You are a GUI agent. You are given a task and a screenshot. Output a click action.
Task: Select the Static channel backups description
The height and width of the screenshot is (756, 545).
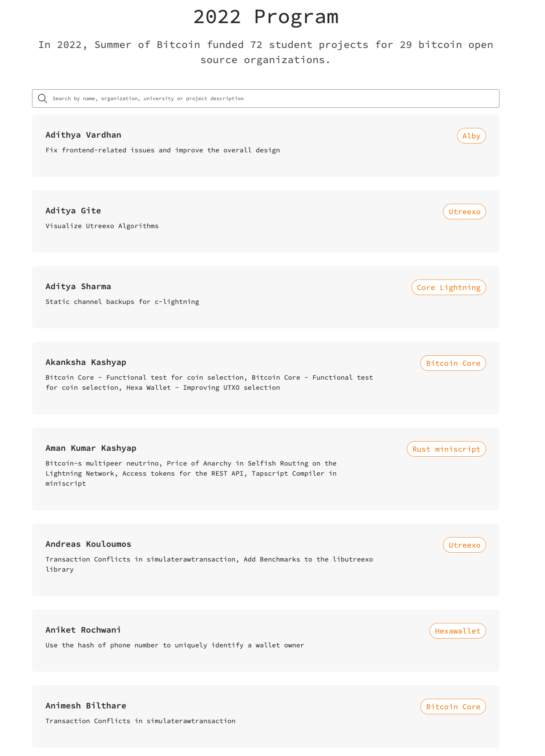coord(122,302)
